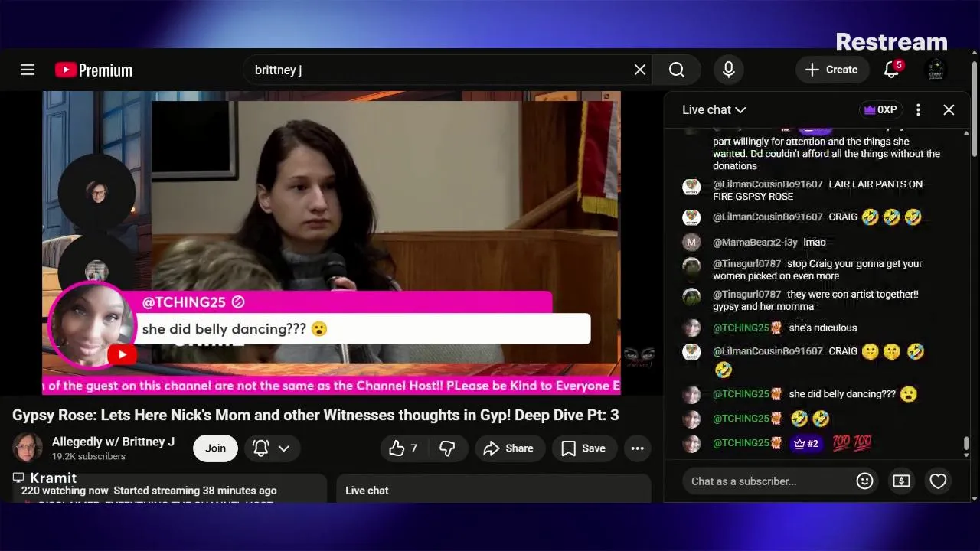Viewport: 980px width, 551px height.
Task: Clear the search box text
Action: click(640, 70)
